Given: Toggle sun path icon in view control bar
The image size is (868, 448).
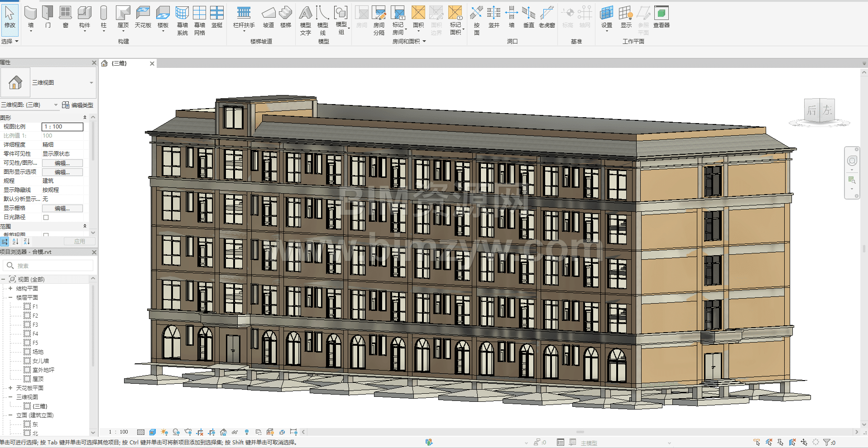Looking at the screenshot, I should 164,432.
